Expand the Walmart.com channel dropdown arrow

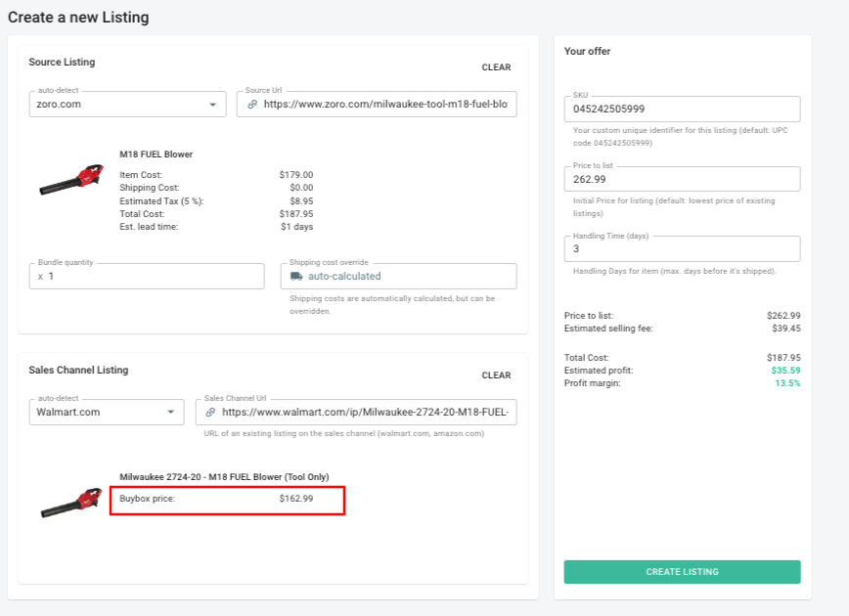pos(171,413)
